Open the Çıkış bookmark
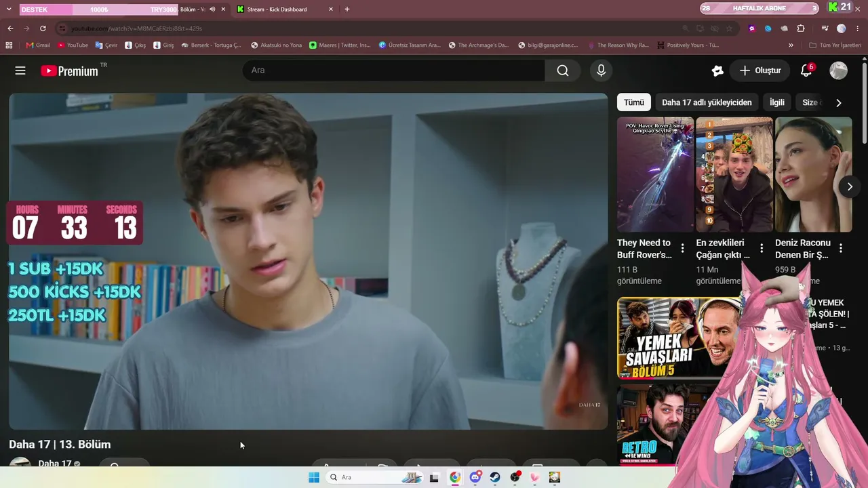The image size is (868, 488). [x=135, y=45]
